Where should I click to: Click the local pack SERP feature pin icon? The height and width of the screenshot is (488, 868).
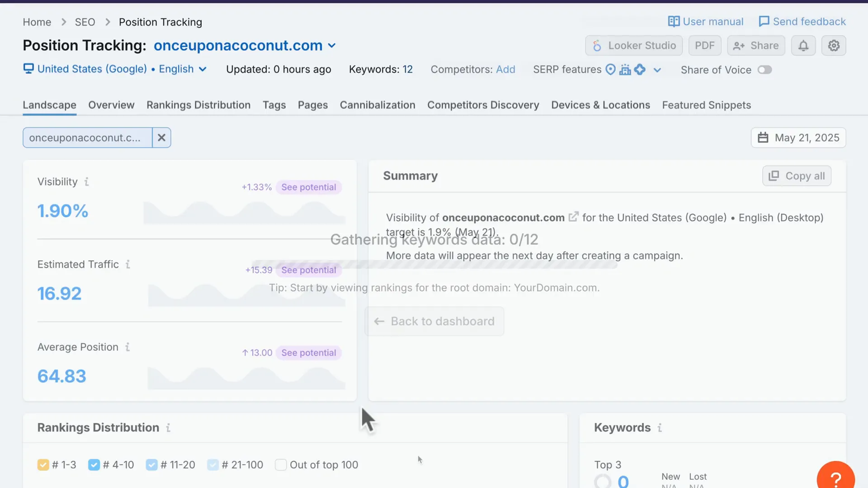point(610,69)
